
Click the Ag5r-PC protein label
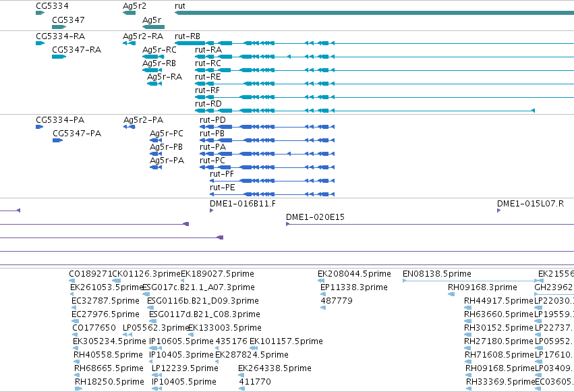(166, 134)
